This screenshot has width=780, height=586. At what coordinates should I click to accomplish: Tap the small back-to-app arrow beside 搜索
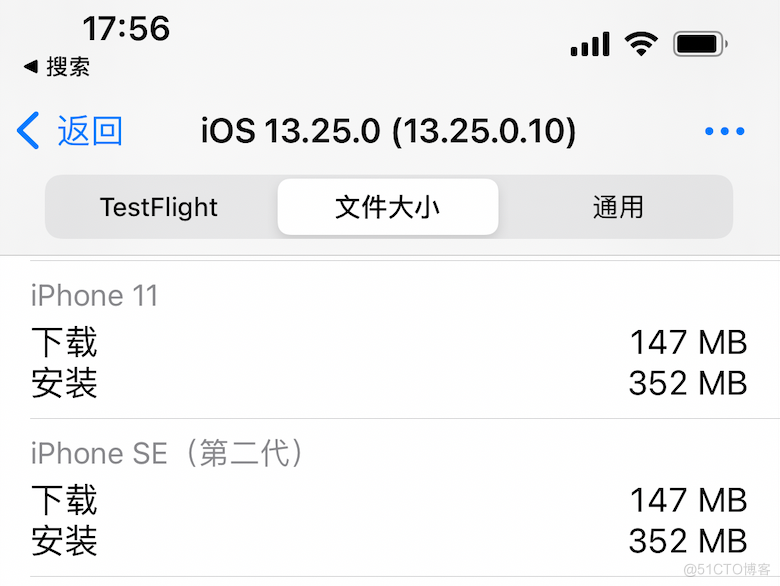31,67
